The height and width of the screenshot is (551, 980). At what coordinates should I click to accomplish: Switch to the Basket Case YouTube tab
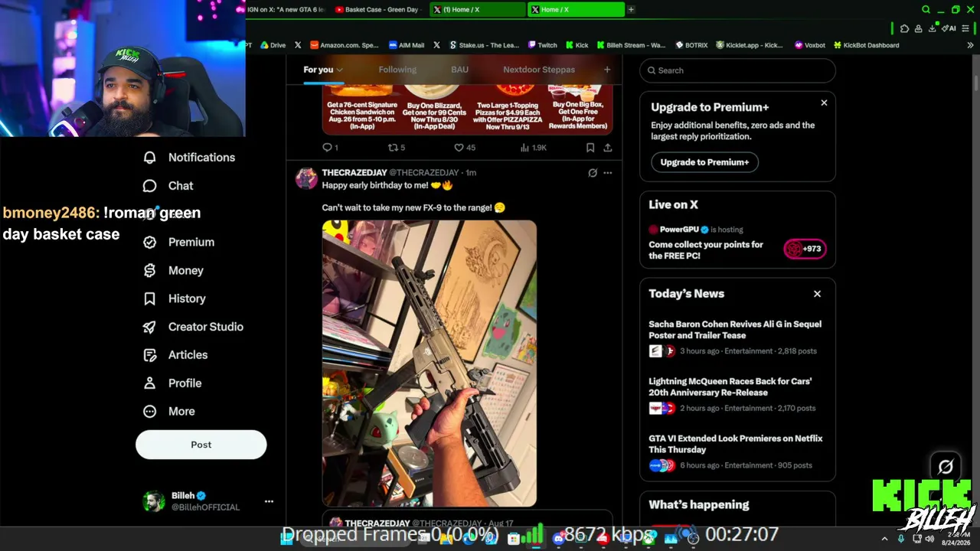[x=381, y=9]
